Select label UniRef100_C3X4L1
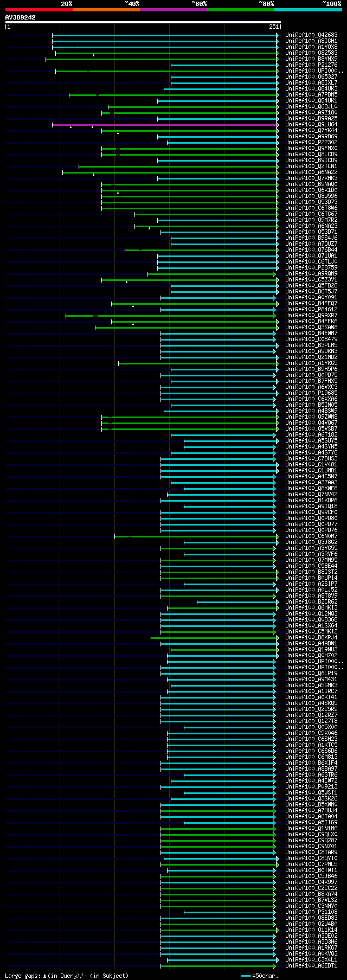Viewport: 347px width, 980px height. 311,960
